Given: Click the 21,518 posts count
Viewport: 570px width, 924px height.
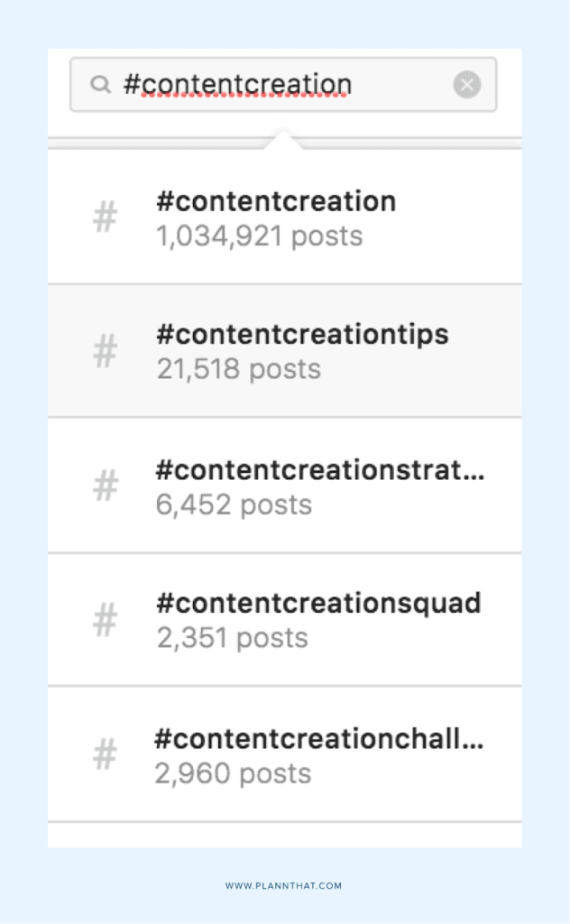Looking at the screenshot, I should click(239, 370).
